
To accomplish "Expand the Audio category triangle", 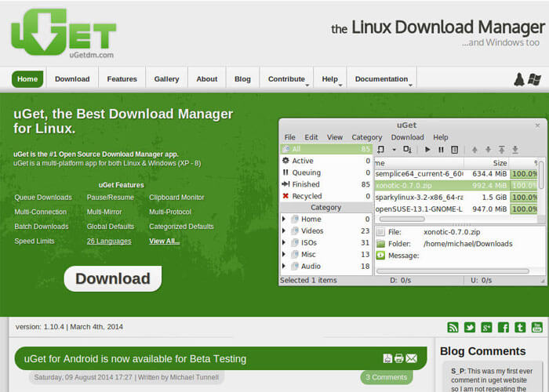I will [284, 267].
